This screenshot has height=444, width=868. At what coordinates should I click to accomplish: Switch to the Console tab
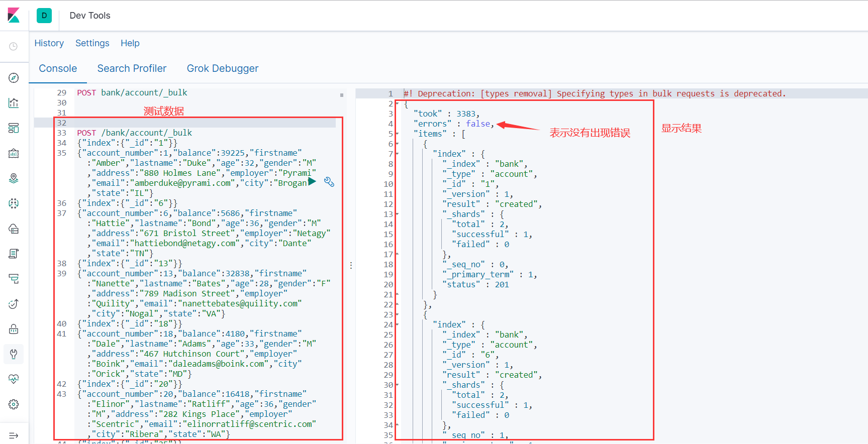[58, 68]
